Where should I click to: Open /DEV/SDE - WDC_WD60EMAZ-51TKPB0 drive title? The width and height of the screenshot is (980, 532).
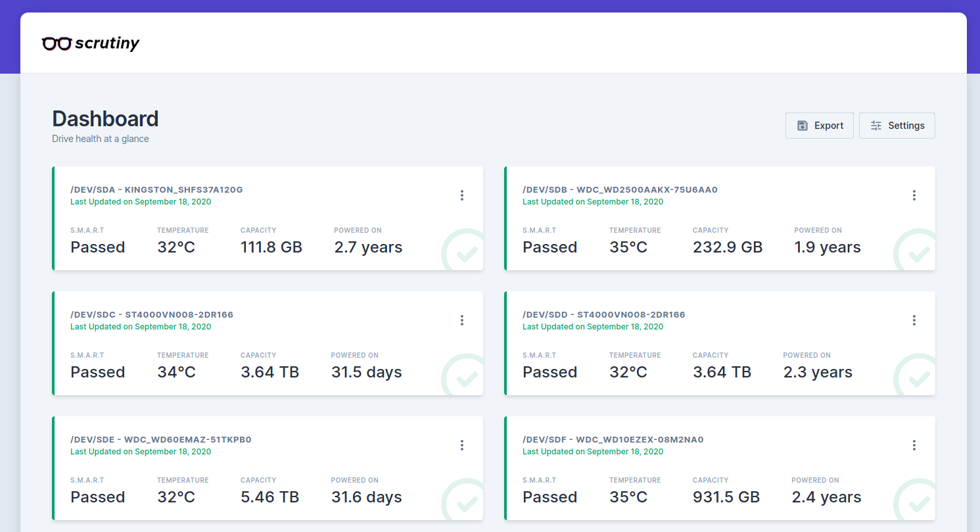pos(161,440)
